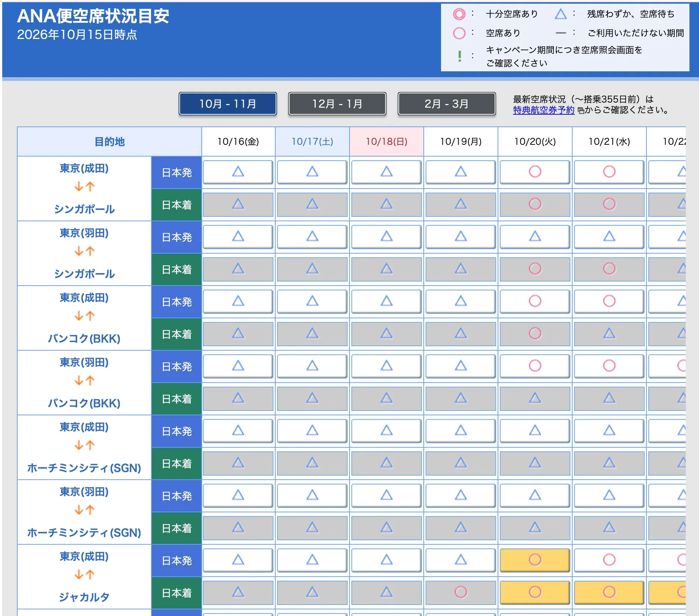The width and height of the screenshot is (699, 616).
Task: Select 10/21 circle for Narita–Bangkok 日本発
Action: pos(609,301)
